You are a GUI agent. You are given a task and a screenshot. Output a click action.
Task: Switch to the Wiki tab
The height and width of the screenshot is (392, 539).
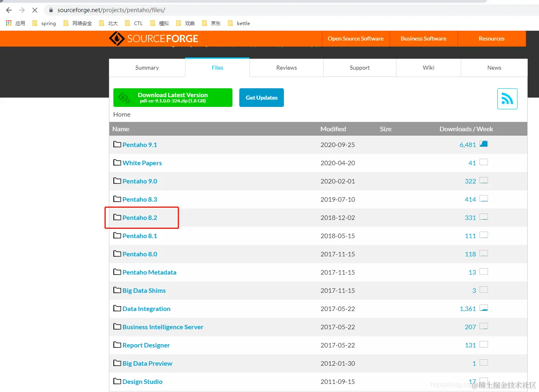(x=428, y=68)
